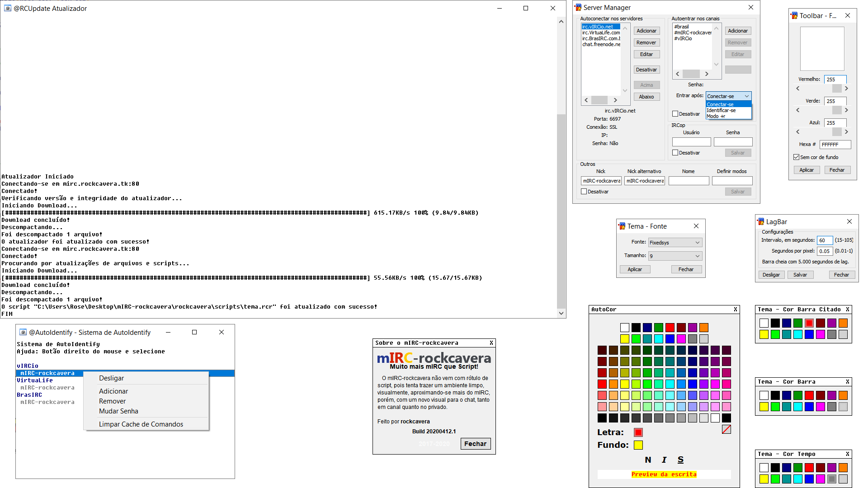Pick the orange swatch in Tema - Cor Barra
Viewport: 868px width, 488px height.
click(x=843, y=395)
